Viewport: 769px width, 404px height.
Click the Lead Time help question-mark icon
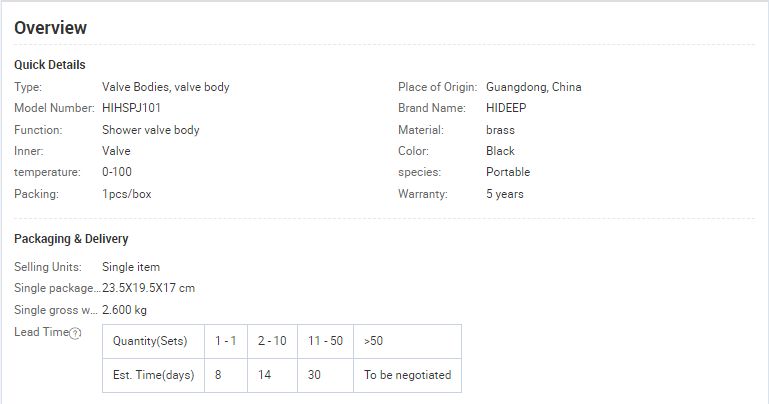[x=75, y=333]
